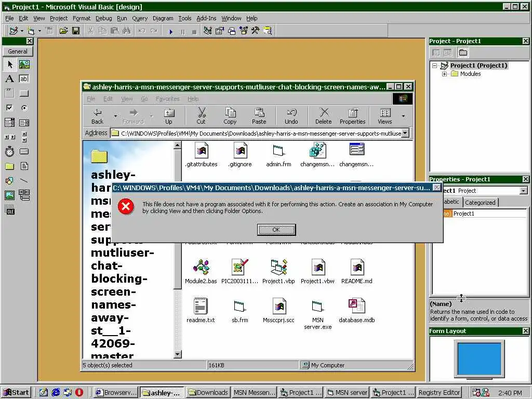
Task: Show the Project Explorer via toolbar icon
Action: click(x=208, y=31)
